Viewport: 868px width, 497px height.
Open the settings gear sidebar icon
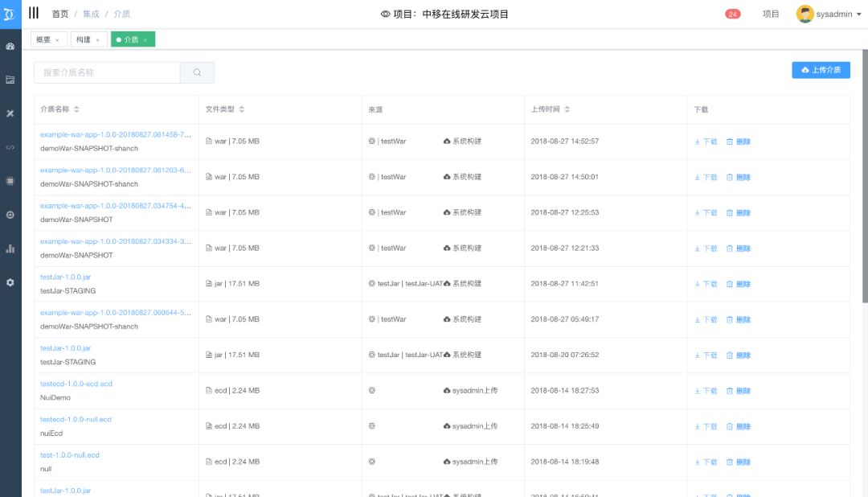click(x=10, y=282)
